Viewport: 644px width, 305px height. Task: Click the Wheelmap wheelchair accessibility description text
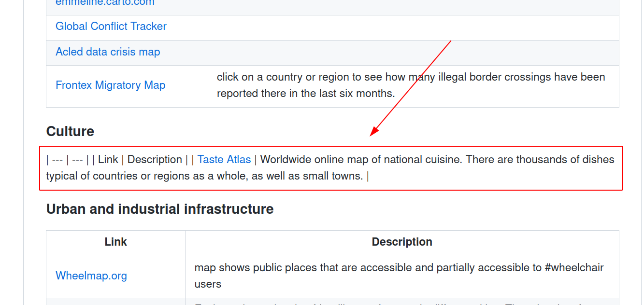coord(399,276)
